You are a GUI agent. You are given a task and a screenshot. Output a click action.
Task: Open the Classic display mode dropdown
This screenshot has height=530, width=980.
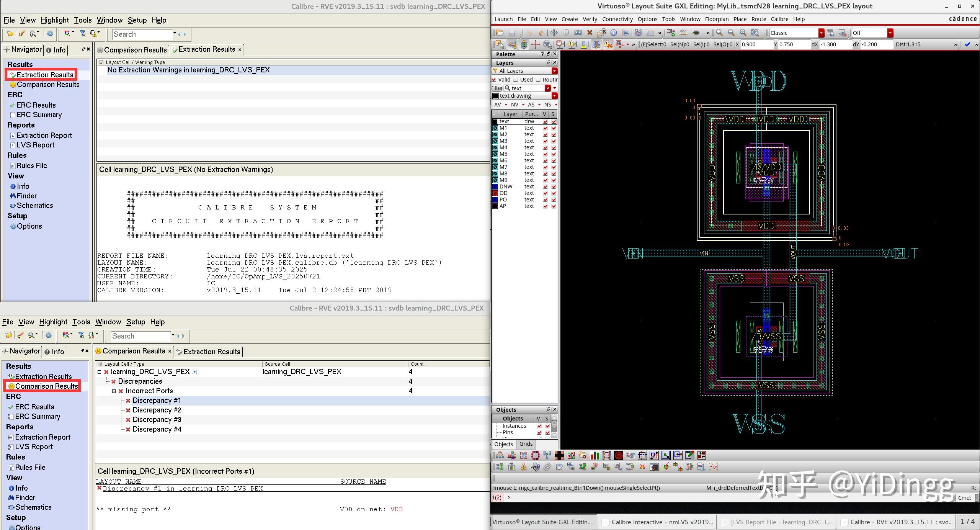click(822, 33)
